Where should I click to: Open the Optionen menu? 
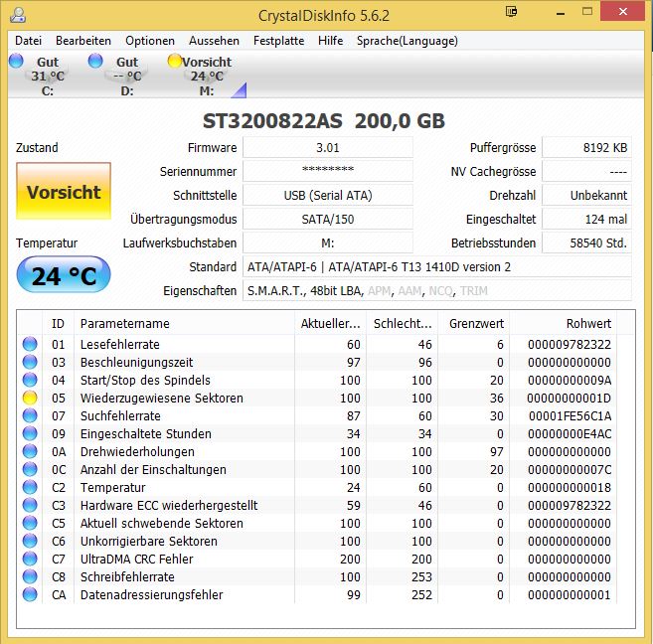(150, 41)
